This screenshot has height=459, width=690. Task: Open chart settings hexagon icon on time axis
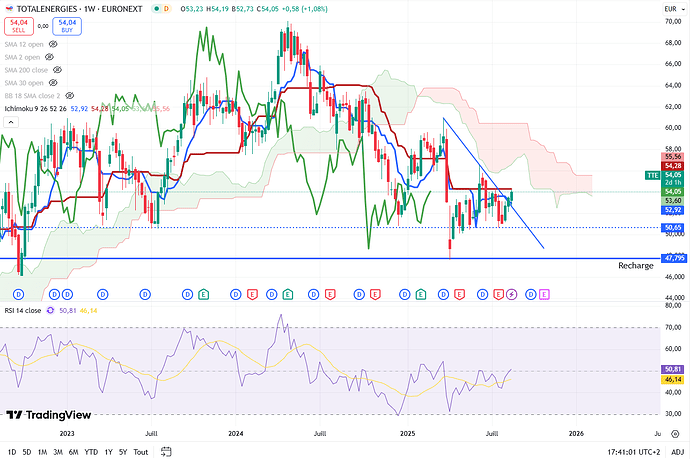[x=675, y=434]
